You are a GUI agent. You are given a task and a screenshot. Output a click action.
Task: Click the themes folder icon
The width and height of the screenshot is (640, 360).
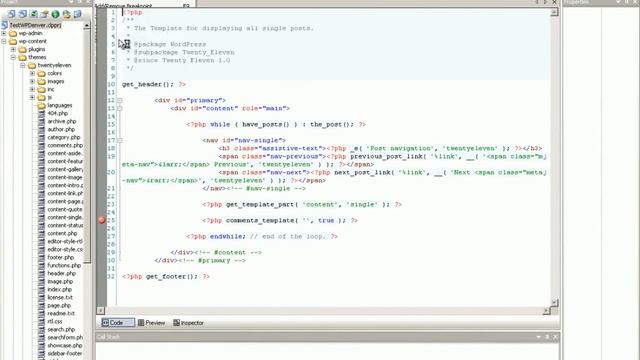pos(22,58)
